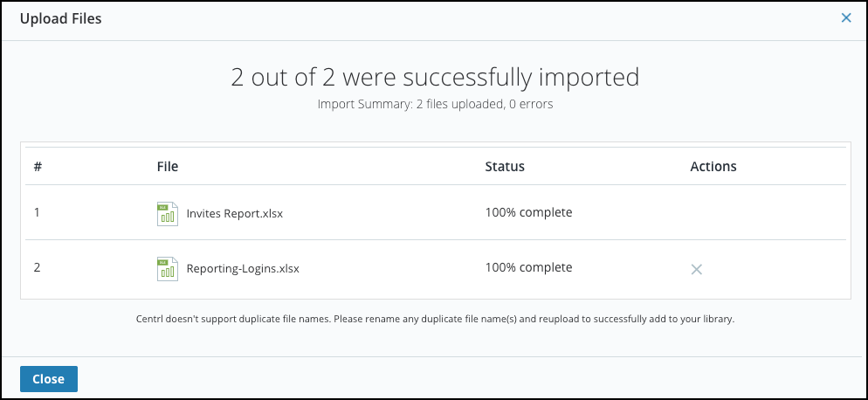Click the '2 out of 2 were successfully imported' heading

click(435, 77)
